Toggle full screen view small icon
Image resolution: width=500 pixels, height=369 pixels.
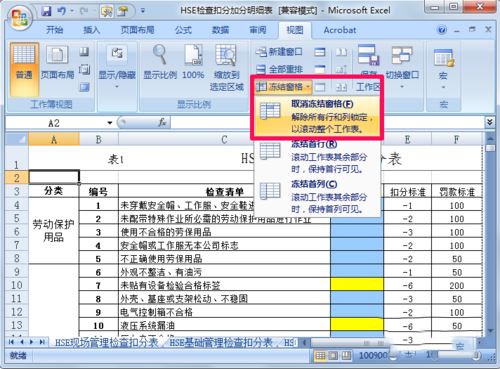pos(84,87)
